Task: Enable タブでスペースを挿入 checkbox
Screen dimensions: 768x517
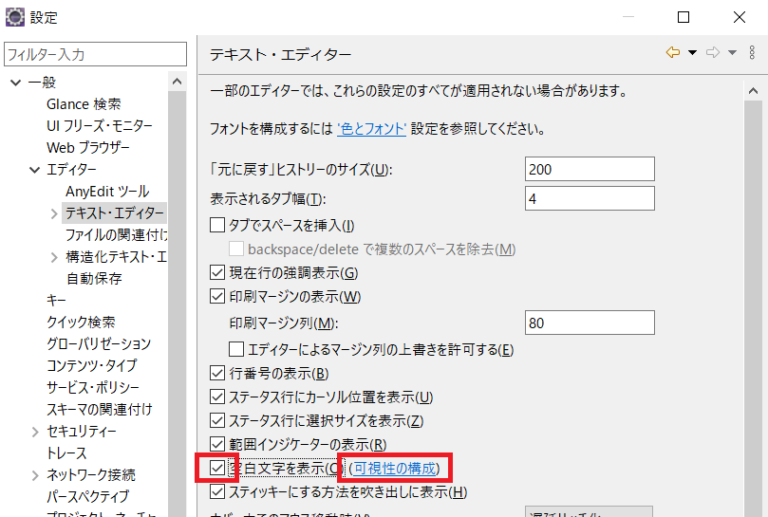Action: click(217, 226)
